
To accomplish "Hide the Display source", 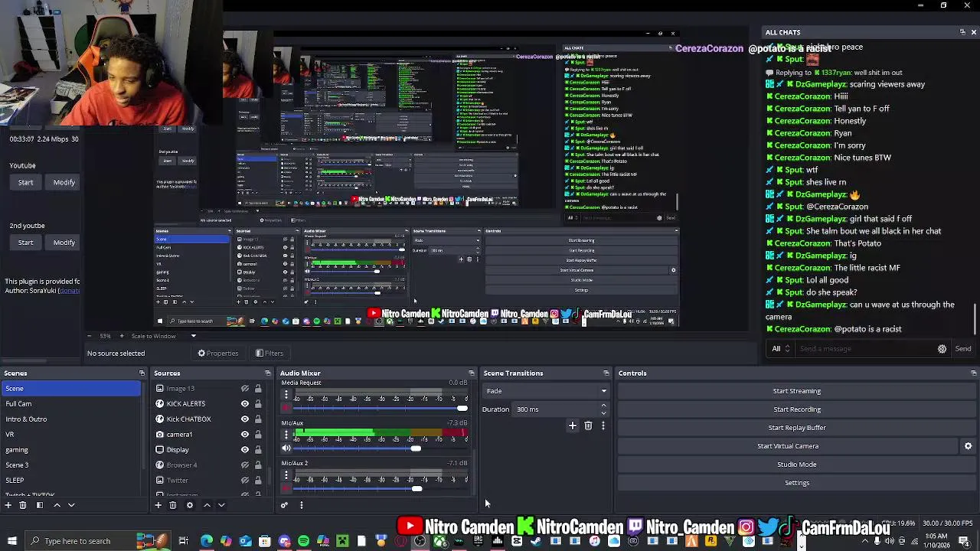I will click(245, 450).
